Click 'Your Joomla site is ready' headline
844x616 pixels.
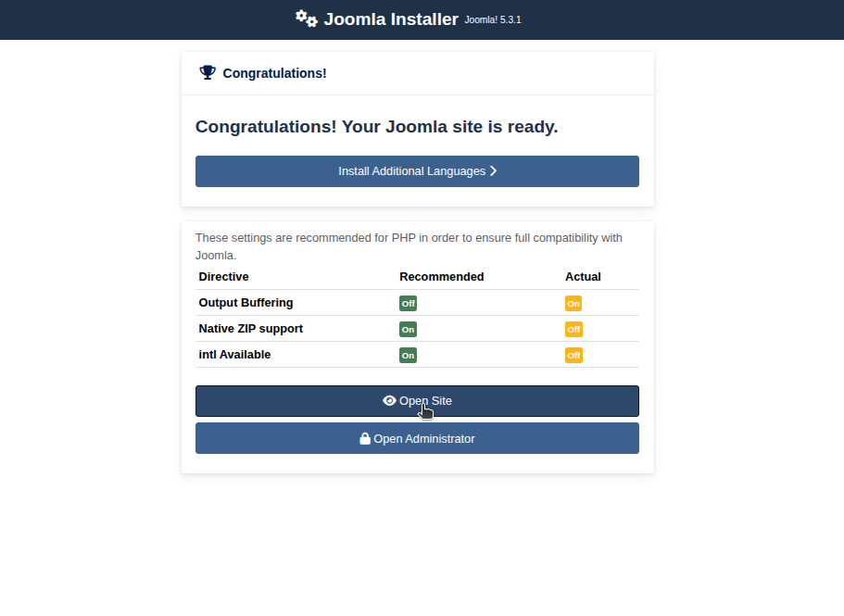(376, 126)
